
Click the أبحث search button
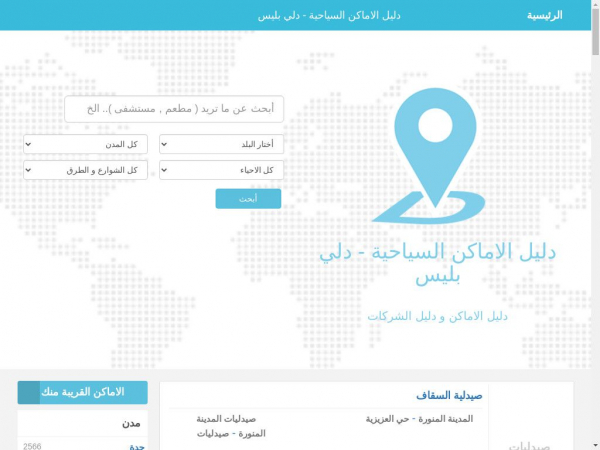point(248,199)
